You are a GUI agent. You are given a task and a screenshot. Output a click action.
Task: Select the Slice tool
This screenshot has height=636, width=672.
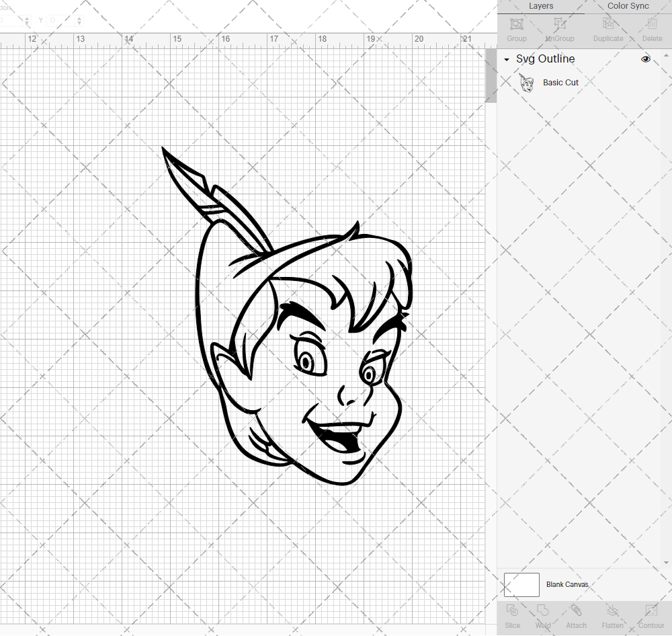click(512, 615)
